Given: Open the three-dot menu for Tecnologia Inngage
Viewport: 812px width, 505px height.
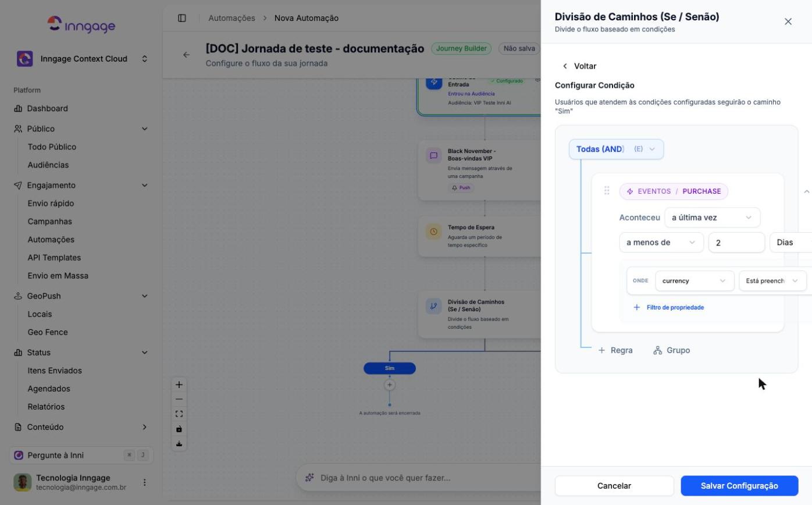Looking at the screenshot, I should click(x=145, y=482).
